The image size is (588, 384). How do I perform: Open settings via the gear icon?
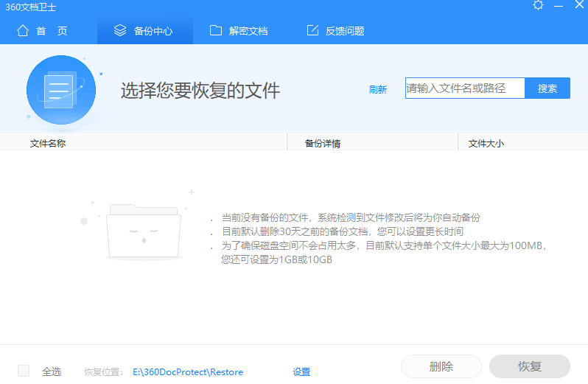pyautogui.click(x=538, y=5)
